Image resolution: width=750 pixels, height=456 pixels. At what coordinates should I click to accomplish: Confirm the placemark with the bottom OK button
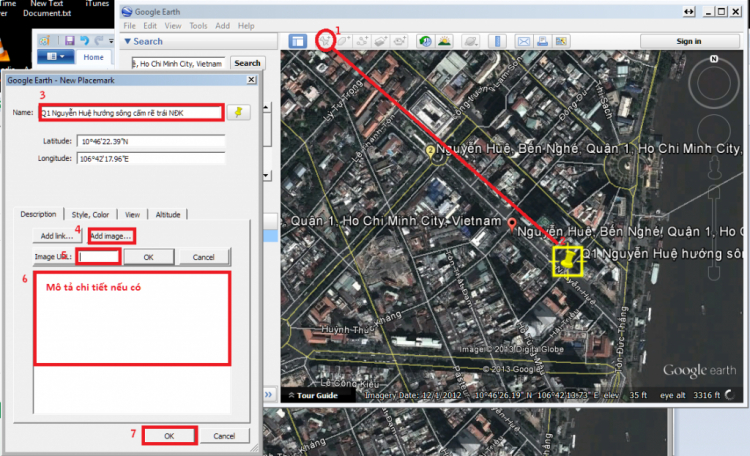click(x=169, y=436)
